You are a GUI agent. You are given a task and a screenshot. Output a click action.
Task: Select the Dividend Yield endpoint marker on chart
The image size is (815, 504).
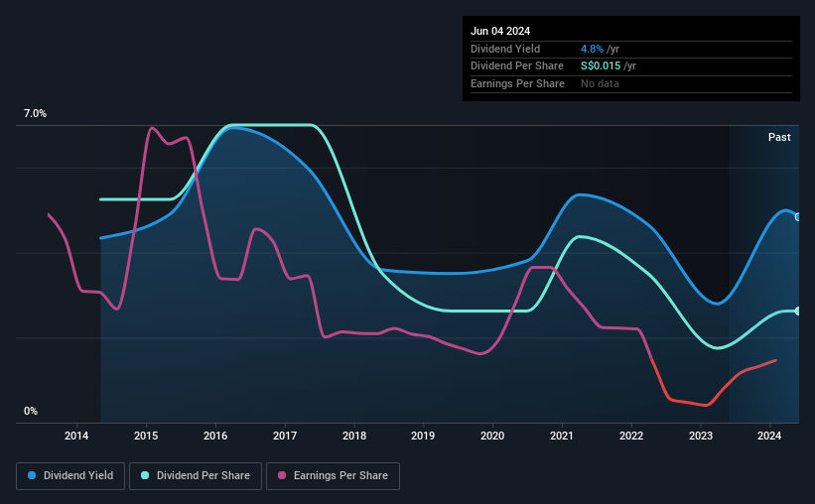[x=798, y=217]
